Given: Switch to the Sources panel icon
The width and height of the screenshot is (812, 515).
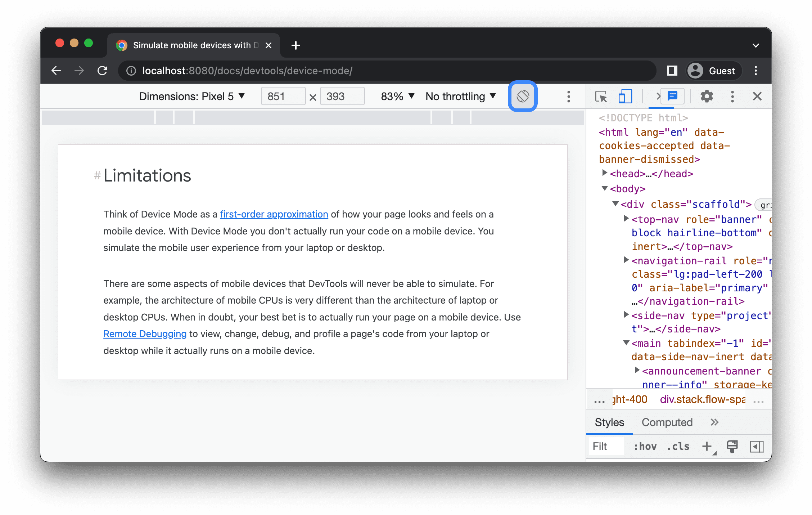Looking at the screenshot, I should [657, 97].
